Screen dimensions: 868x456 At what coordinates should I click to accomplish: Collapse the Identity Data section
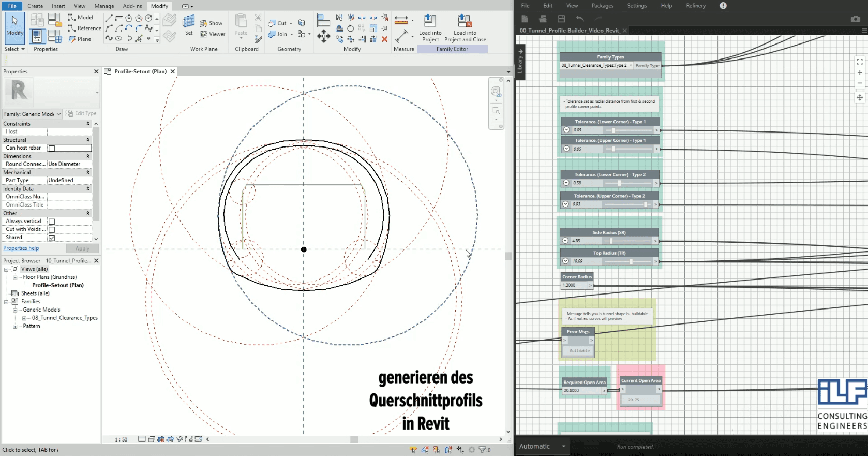point(87,189)
